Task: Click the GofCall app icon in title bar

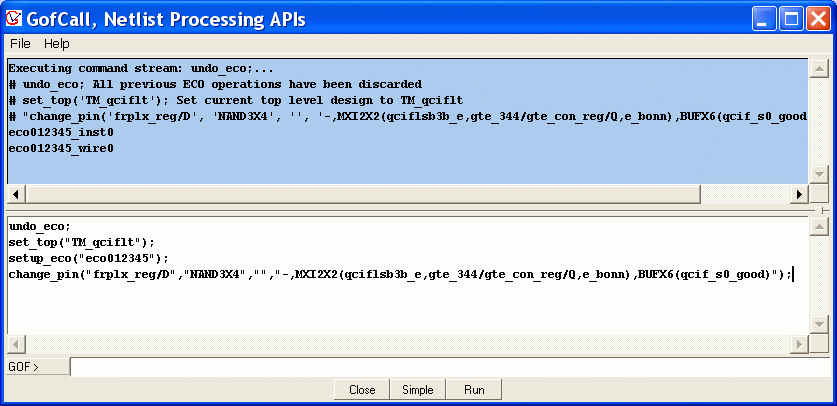Action: [x=13, y=19]
